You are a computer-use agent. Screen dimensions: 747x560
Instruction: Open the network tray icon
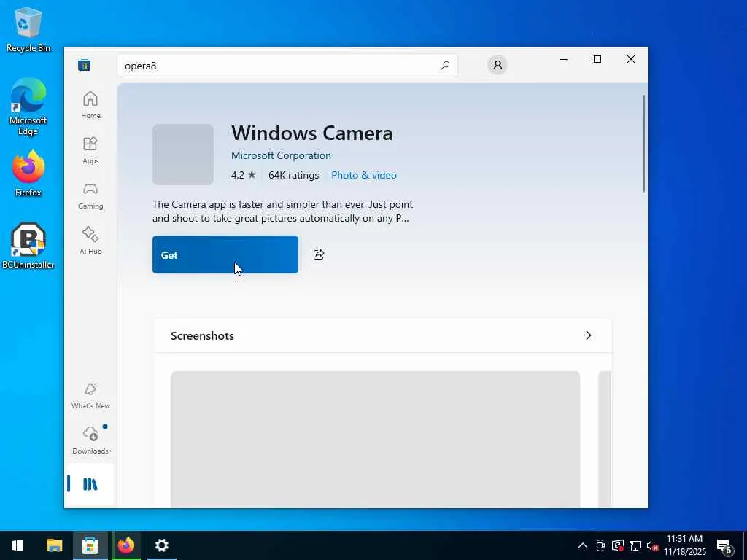tap(635, 545)
